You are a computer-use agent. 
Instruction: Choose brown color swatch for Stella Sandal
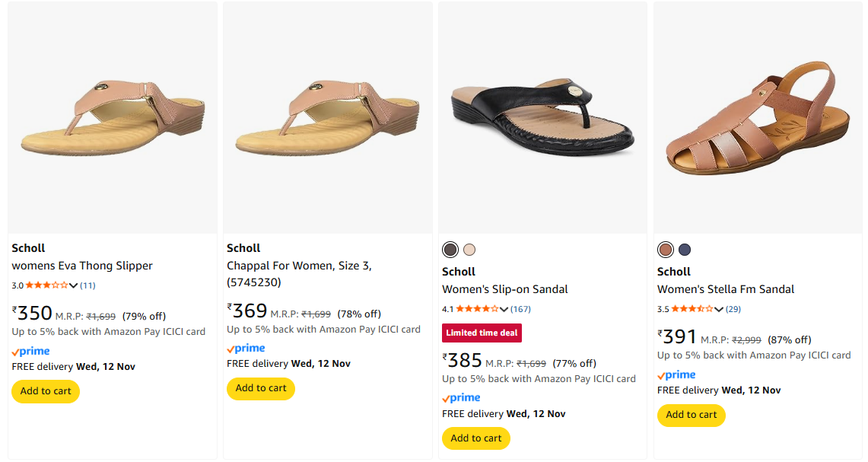(x=666, y=250)
